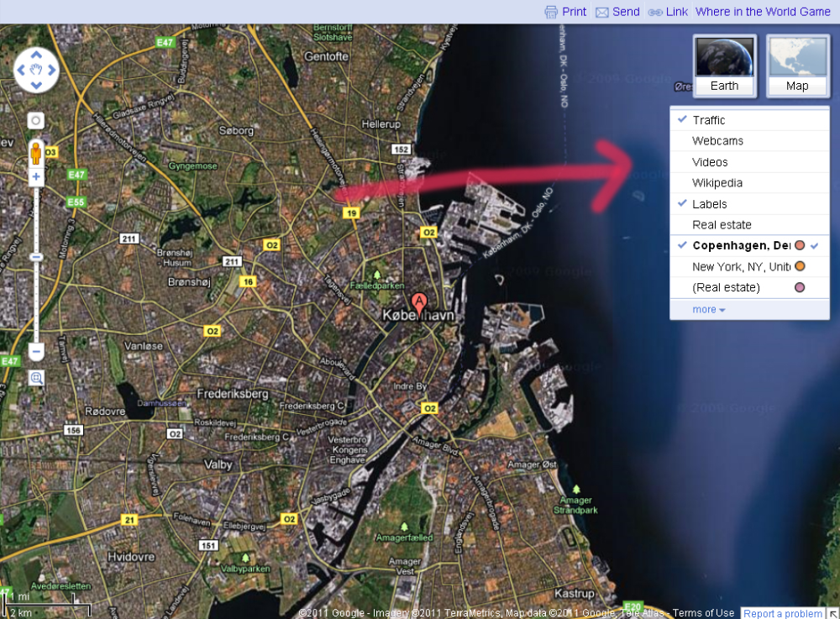
Task: Click the yellow route 19 shield
Action: tap(351, 213)
